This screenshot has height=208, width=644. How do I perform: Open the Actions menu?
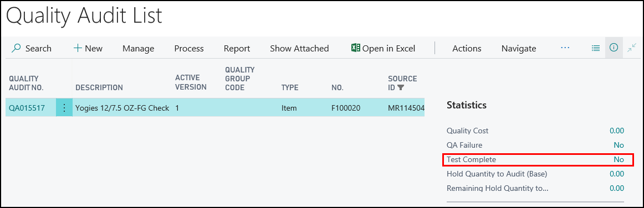[x=467, y=49]
